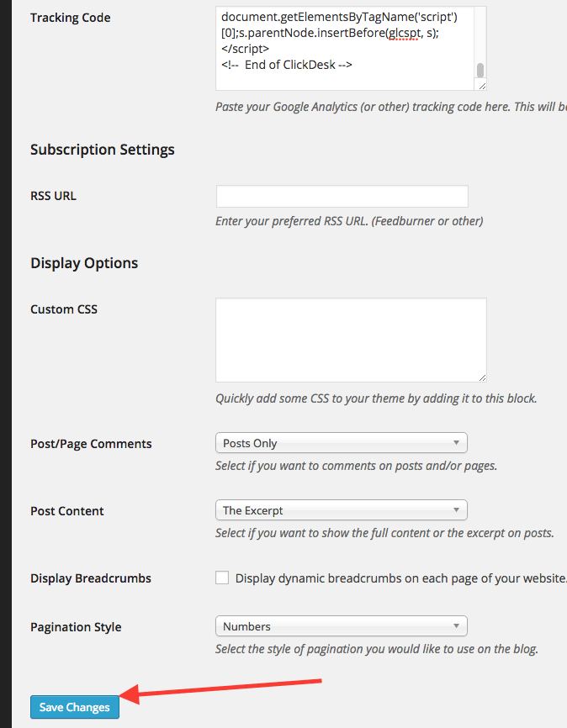
Task: Click the 'Display dynamic breadcrumbs' checkbox text
Action: click(x=401, y=578)
